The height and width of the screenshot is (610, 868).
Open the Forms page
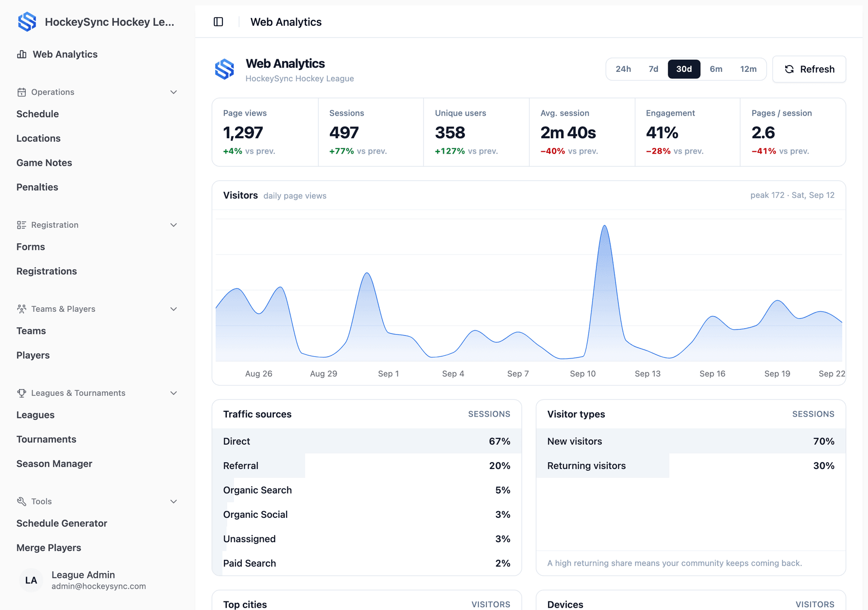[x=31, y=247]
